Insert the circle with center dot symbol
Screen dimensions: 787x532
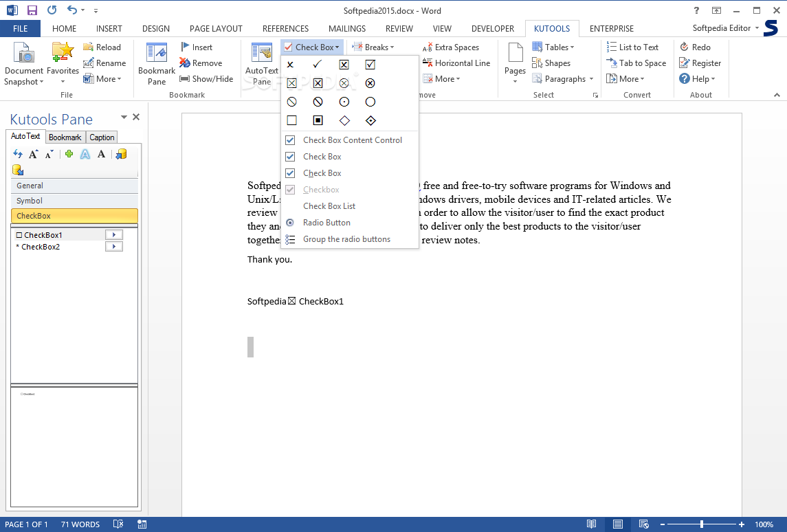coord(344,102)
